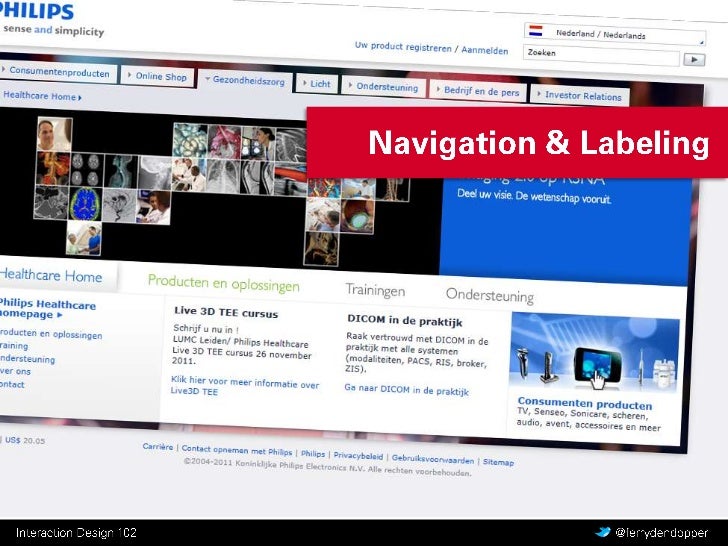Open the Online Shop menu item

tap(157, 76)
